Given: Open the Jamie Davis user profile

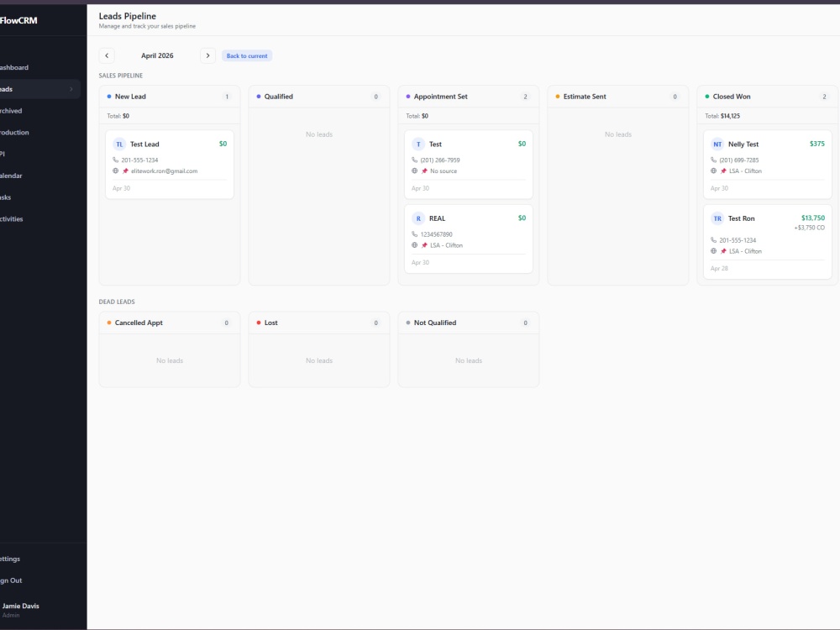Looking at the screenshot, I should [20, 610].
